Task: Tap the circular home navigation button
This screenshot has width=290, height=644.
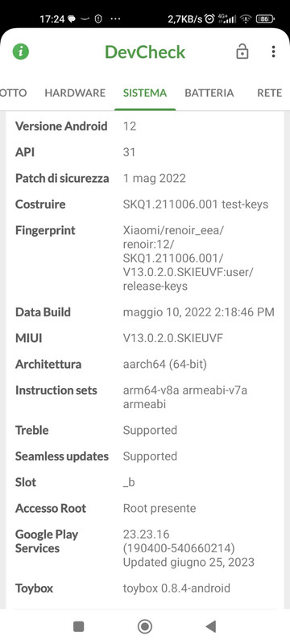Action: coord(144,626)
